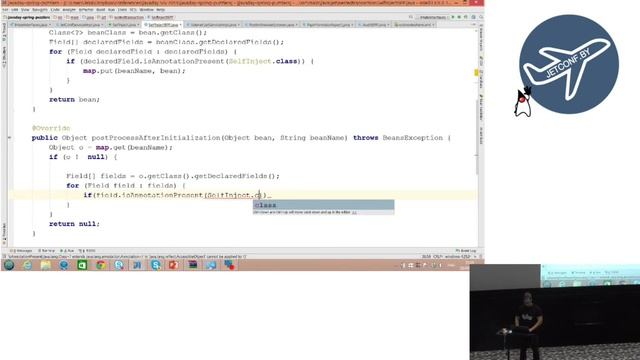Open the Edit menu
Viewport: 640px width, 360px height.
(x=14, y=9)
